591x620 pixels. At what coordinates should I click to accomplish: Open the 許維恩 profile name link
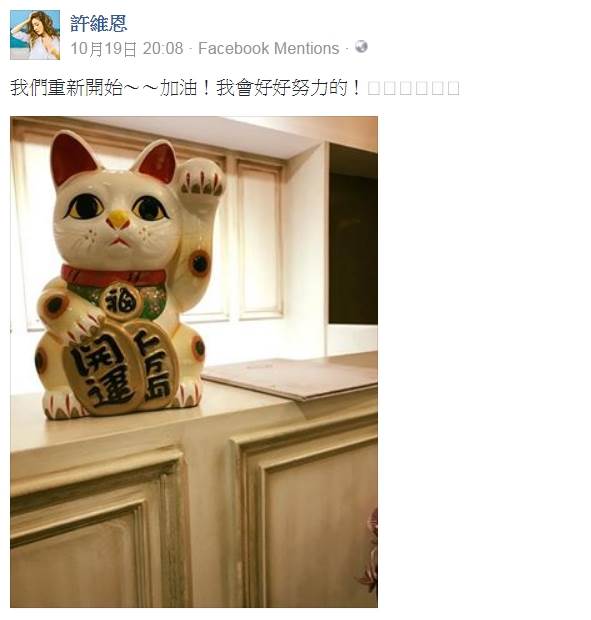99,23
